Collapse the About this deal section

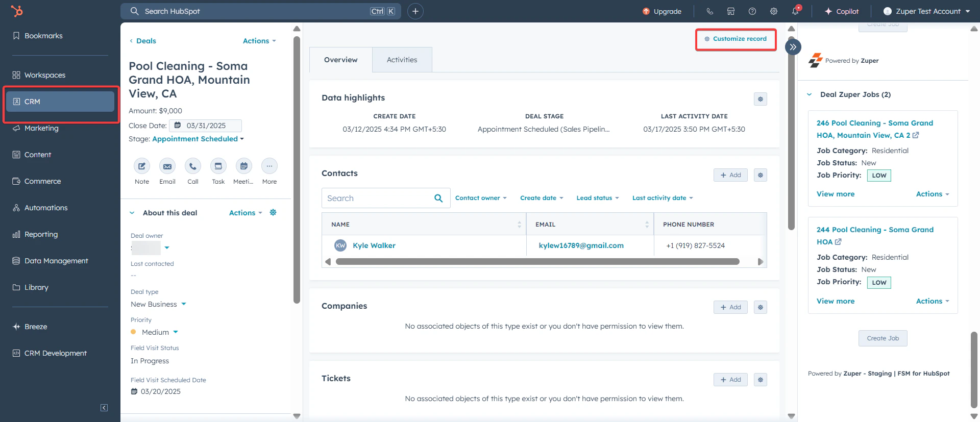[x=132, y=213]
